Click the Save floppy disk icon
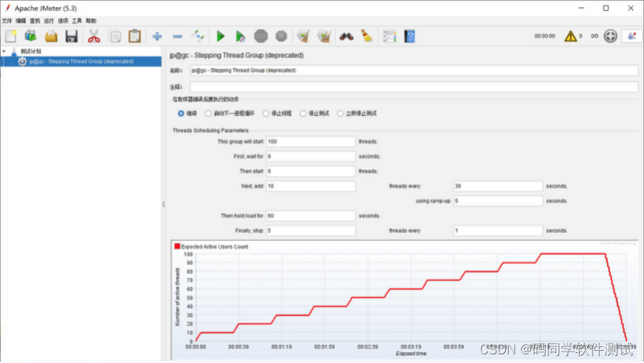Screen dimensions: 644x363 pos(71,36)
